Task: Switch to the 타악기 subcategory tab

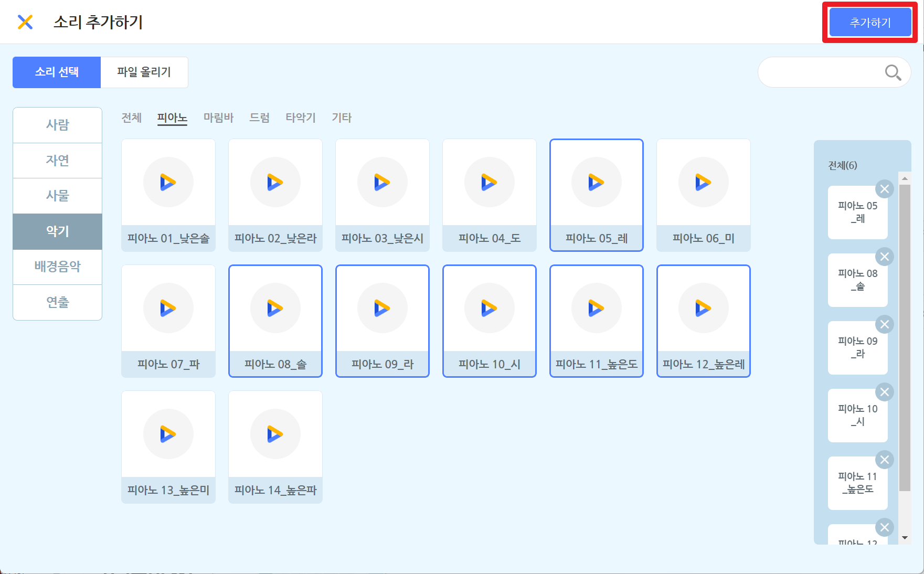Action: tap(301, 118)
